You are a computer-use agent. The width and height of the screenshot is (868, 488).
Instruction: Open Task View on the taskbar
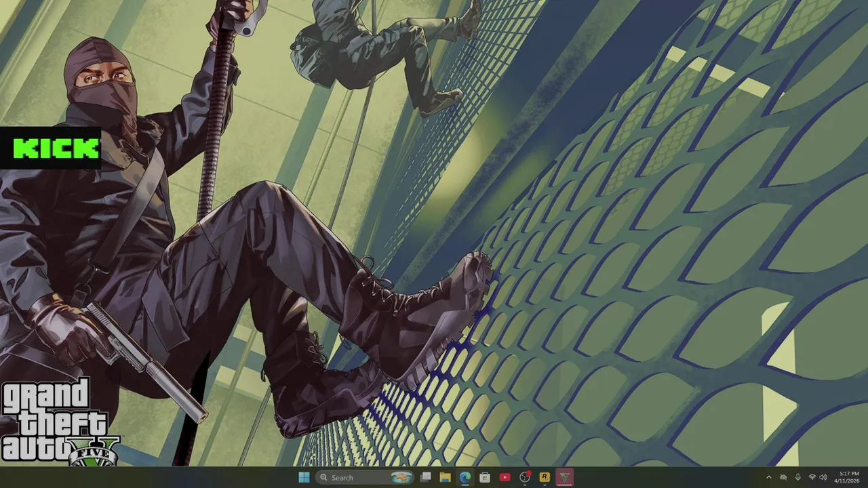tap(426, 477)
